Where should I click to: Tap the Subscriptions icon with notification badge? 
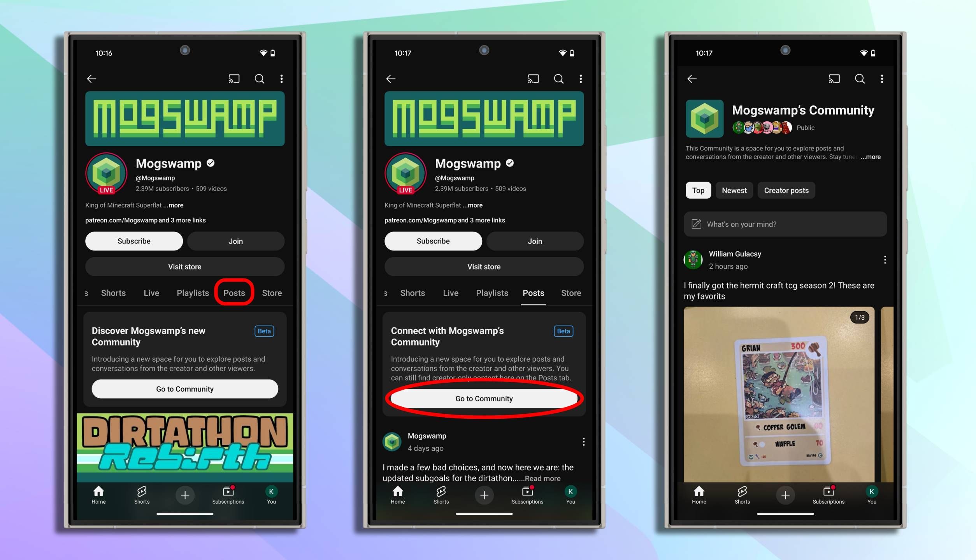[x=228, y=494]
